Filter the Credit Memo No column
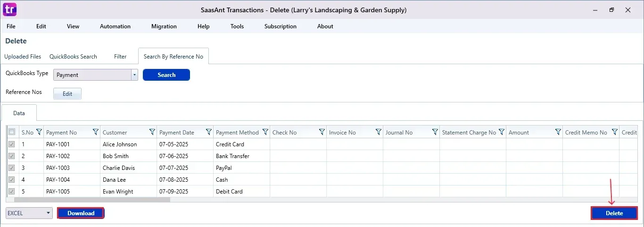 [x=615, y=132]
